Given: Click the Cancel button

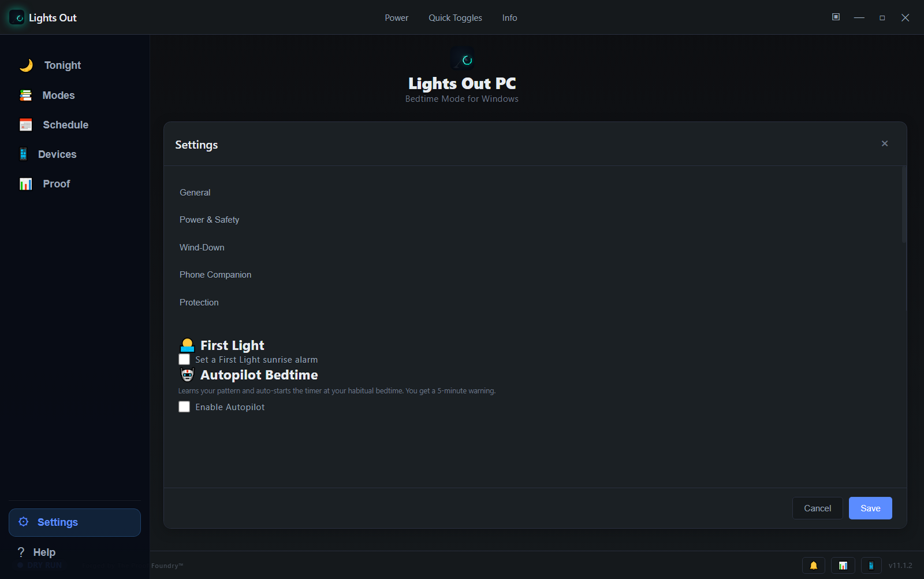Looking at the screenshot, I should coord(818,509).
